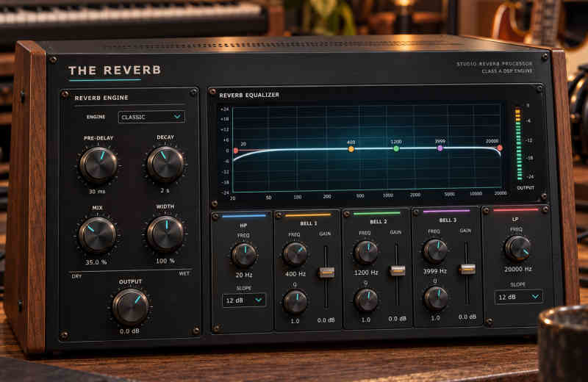Click the REVERB EQUALIZER heading
588x382 pixels.
(249, 95)
